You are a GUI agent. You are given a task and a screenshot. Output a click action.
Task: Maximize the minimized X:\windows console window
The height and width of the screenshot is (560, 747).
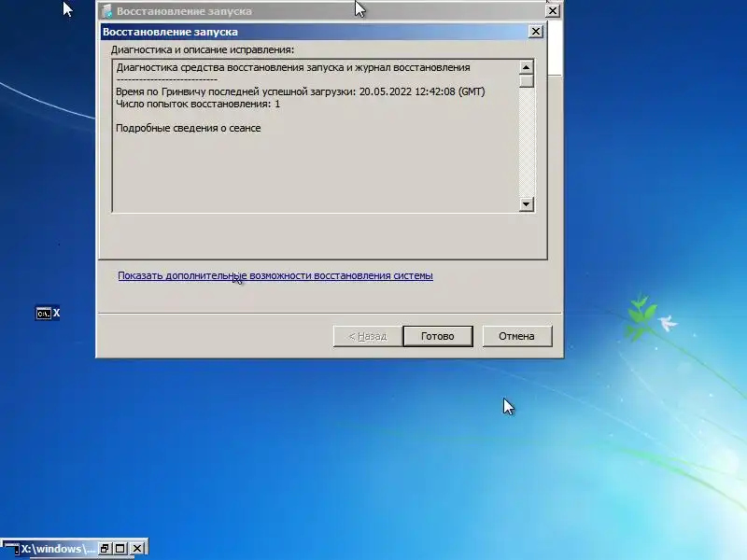point(120,549)
